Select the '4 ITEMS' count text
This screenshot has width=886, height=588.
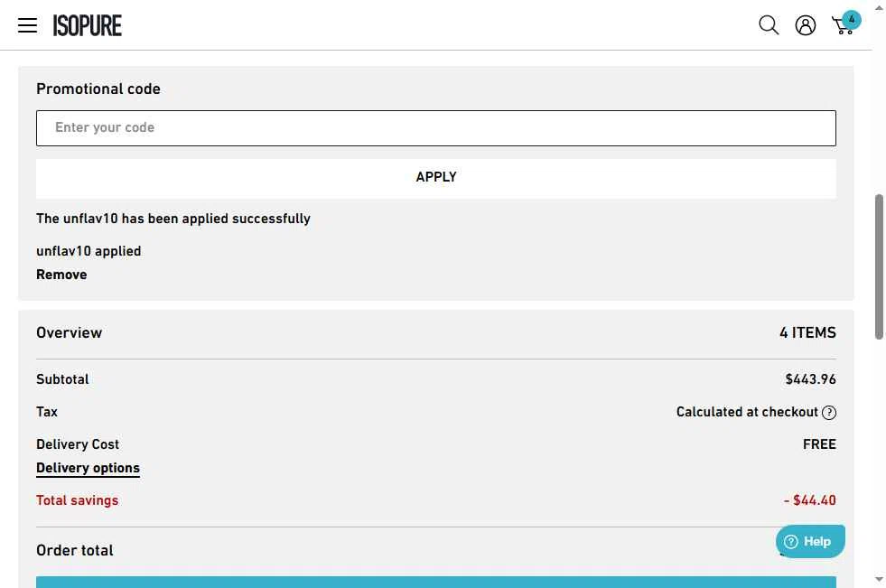[807, 332]
